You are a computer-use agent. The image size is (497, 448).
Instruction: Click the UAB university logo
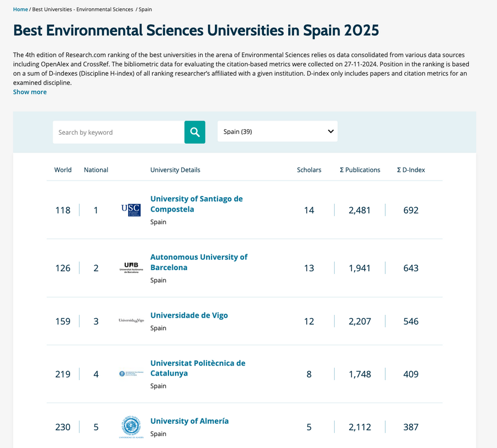pos(130,267)
